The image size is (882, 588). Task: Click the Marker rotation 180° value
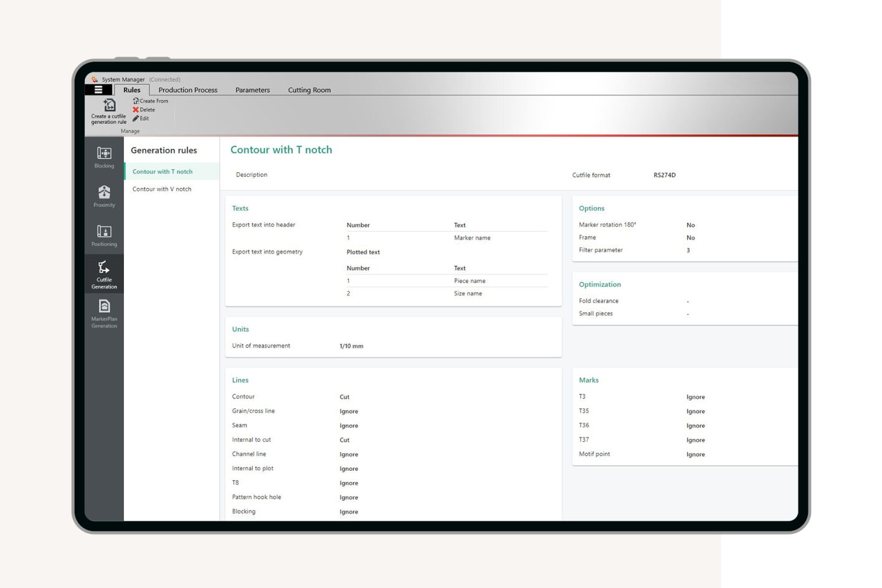coord(691,225)
